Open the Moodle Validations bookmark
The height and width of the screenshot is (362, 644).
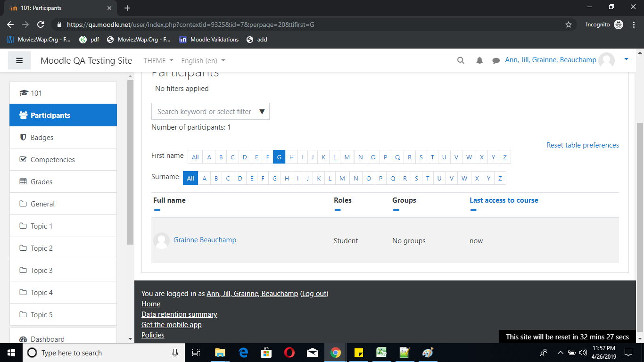[209, 40]
